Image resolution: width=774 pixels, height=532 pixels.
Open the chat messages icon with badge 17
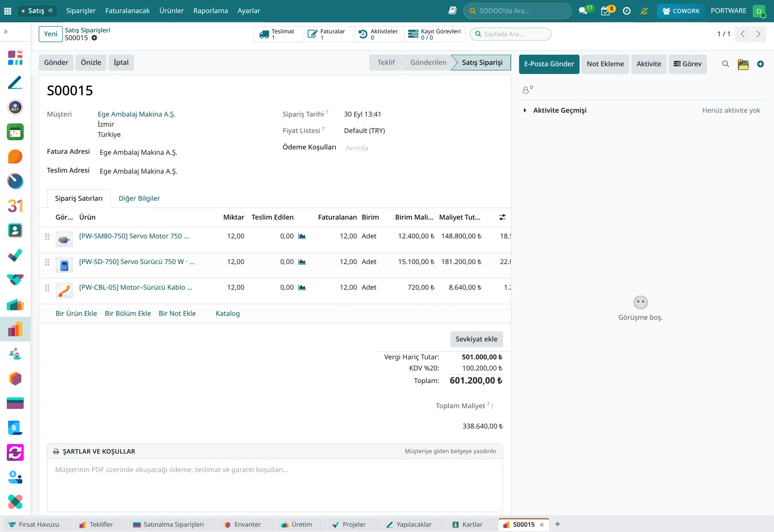pos(583,11)
